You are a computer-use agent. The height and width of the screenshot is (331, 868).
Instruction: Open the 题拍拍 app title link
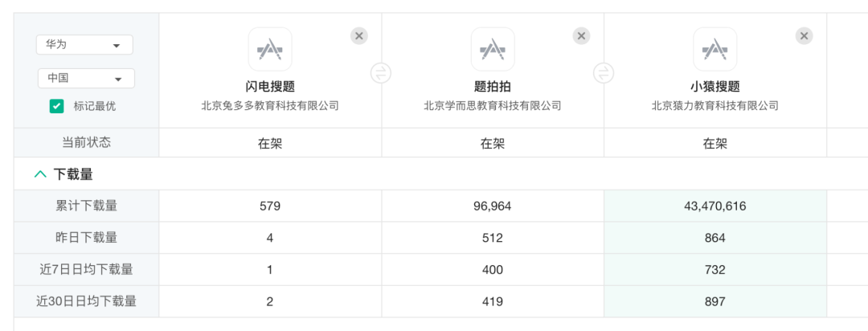493,87
